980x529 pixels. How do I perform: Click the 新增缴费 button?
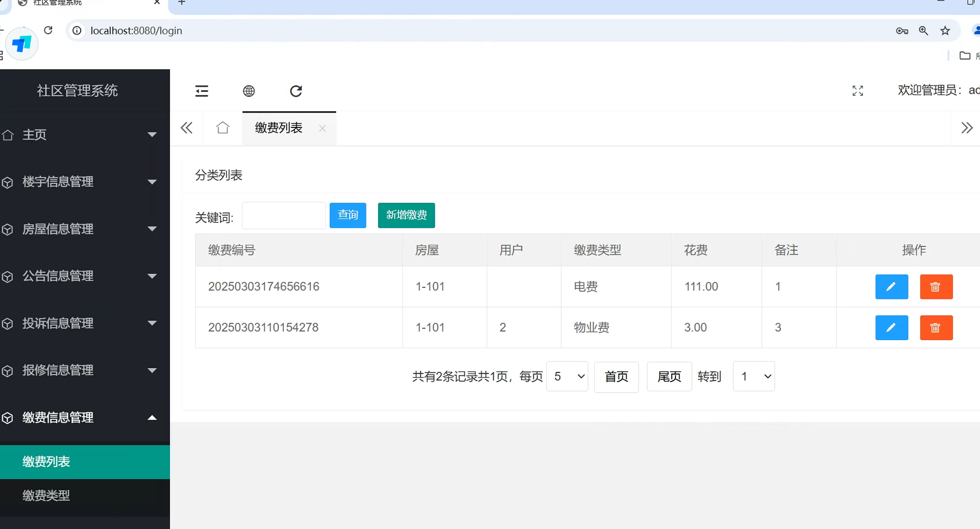click(x=406, y=215)
